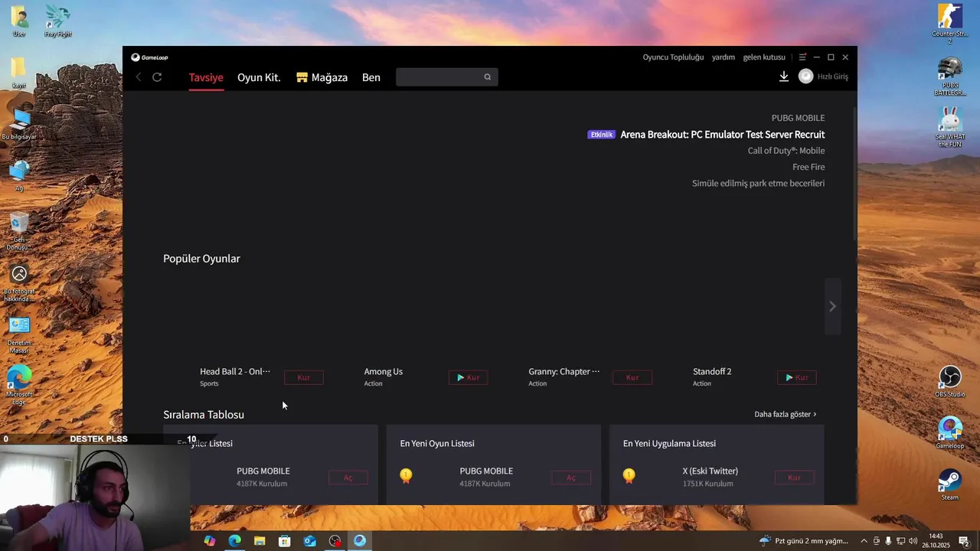Show hidden system tray icons
Viewport: 980px width, 551px height.
864,541
